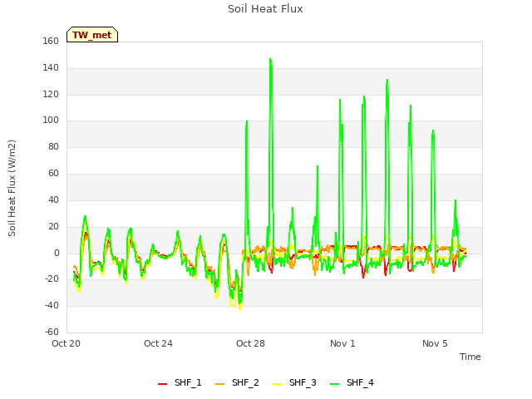This screenshot has height=399, width=532.
Task: Click the 120 y-axis tick label
Action: coord(51,94)
